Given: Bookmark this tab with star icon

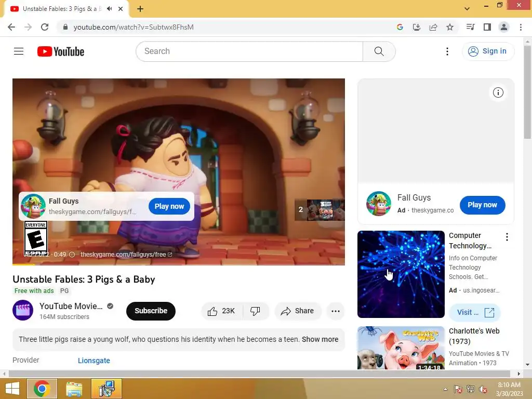Looking at the screenshot, I should point(450,27).
